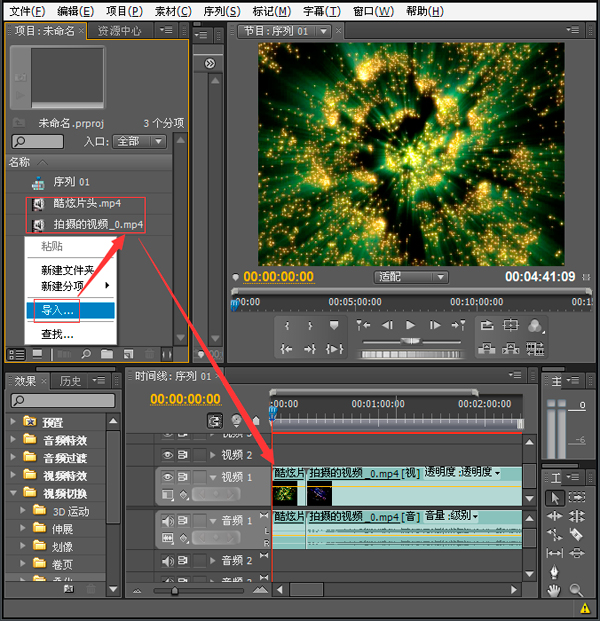The height and width of the screenshot is (621, 600).
Task: Open the 适配 zoom level dropdown
Action: pyautogui.click(x=411, y=277)
